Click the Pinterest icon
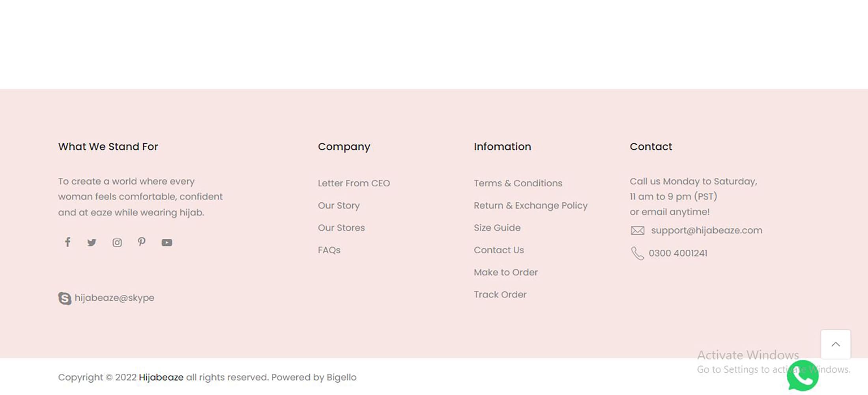Viewport: 868px width, 395px height. coord(142,242)
